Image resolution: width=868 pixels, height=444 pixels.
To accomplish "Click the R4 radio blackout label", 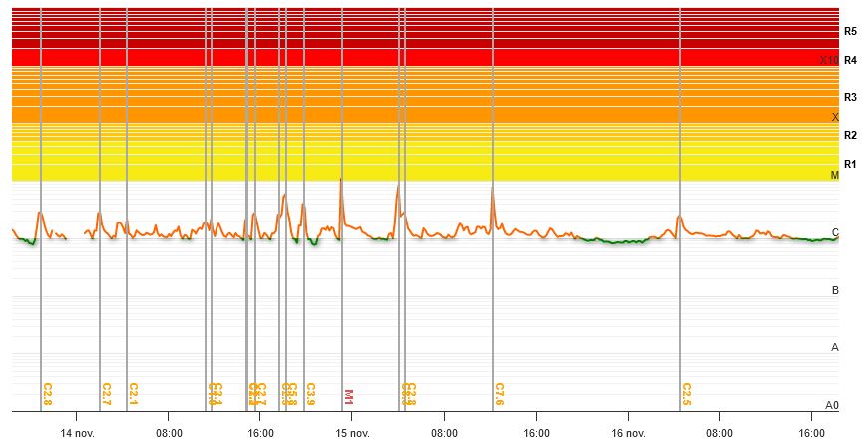I will coord(850,61).
